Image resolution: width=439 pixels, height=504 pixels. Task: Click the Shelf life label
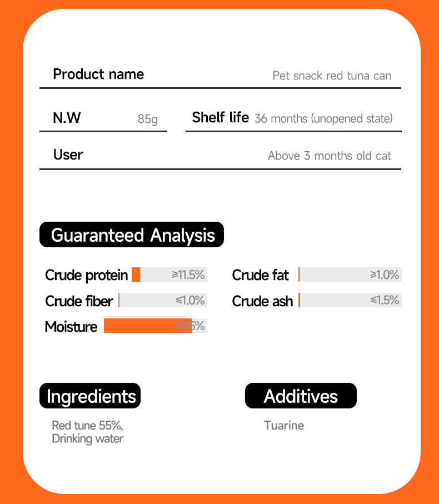(221, 117)
